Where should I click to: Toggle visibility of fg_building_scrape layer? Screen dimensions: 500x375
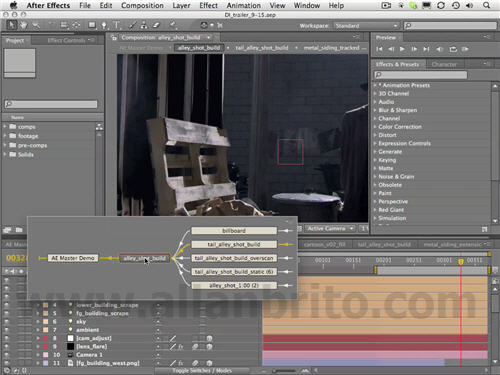(6, 313)
